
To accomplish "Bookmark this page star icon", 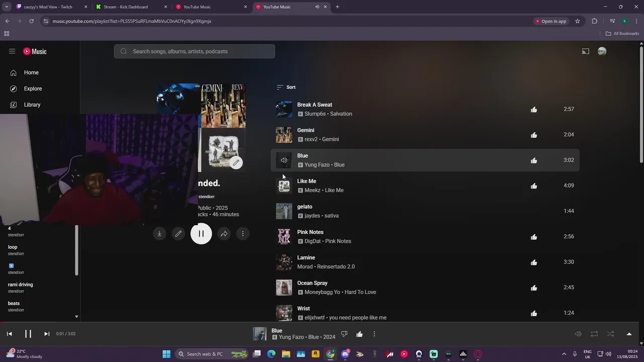I will tap(578, 21).
